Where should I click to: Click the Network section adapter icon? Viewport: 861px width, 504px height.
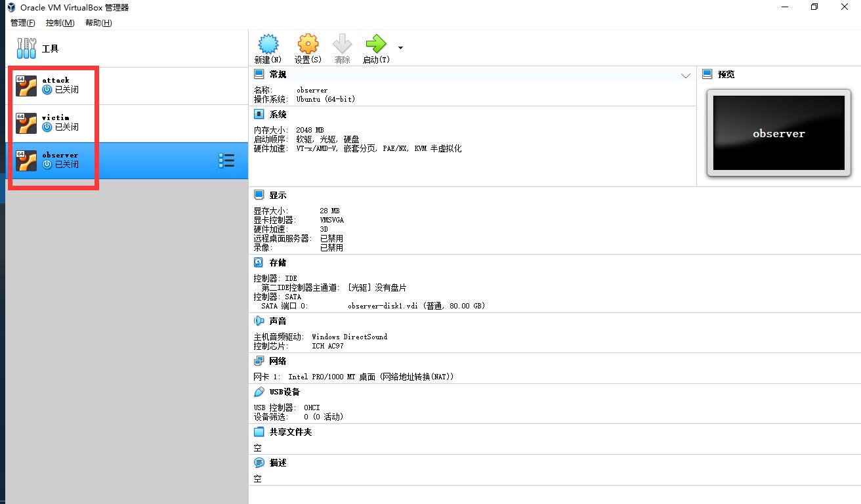coord(259,362)
